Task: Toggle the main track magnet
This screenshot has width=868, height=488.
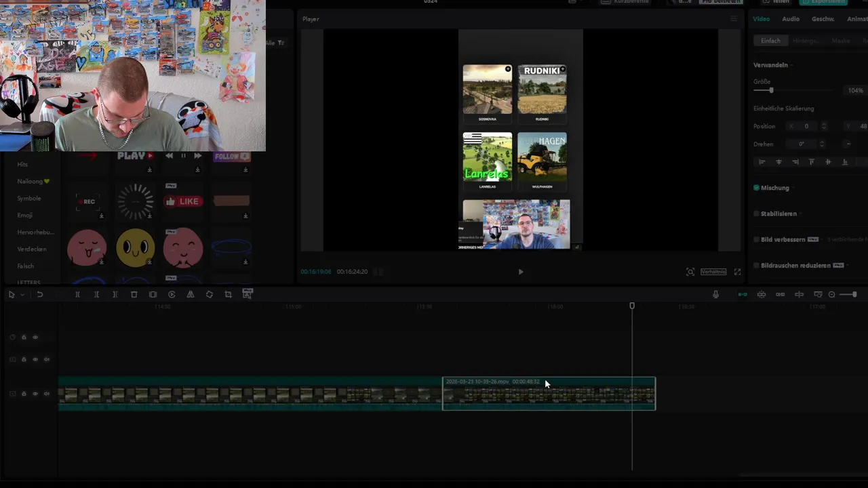Action: (x=743, y=294)
